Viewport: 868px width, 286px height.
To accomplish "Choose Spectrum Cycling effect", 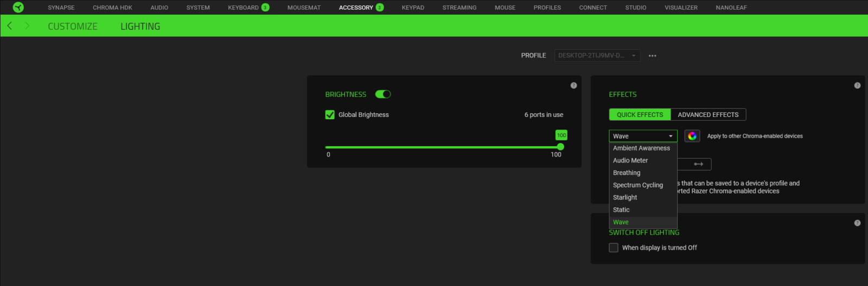I will point(643,185).
